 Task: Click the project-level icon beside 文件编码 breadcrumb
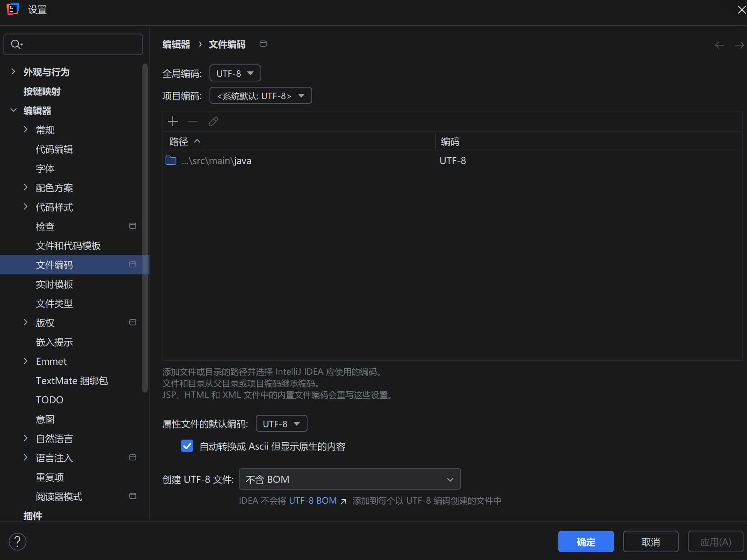pos(263,44)
